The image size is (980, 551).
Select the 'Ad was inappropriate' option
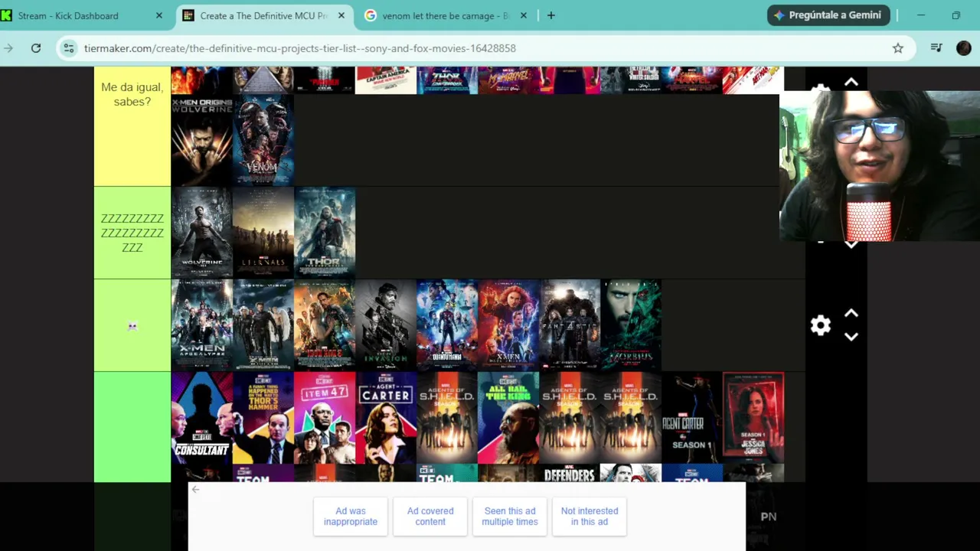(x=351, y=517)
